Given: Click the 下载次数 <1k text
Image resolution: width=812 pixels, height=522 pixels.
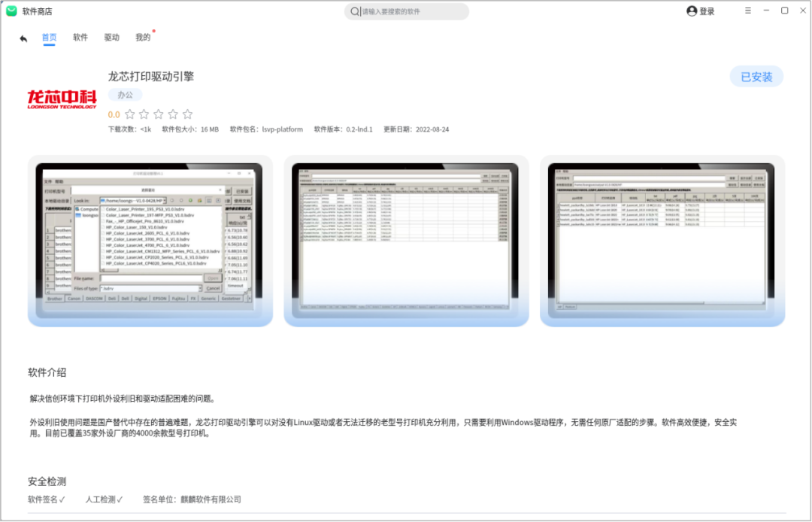Looking at the screenshot, I should point(129,129).
